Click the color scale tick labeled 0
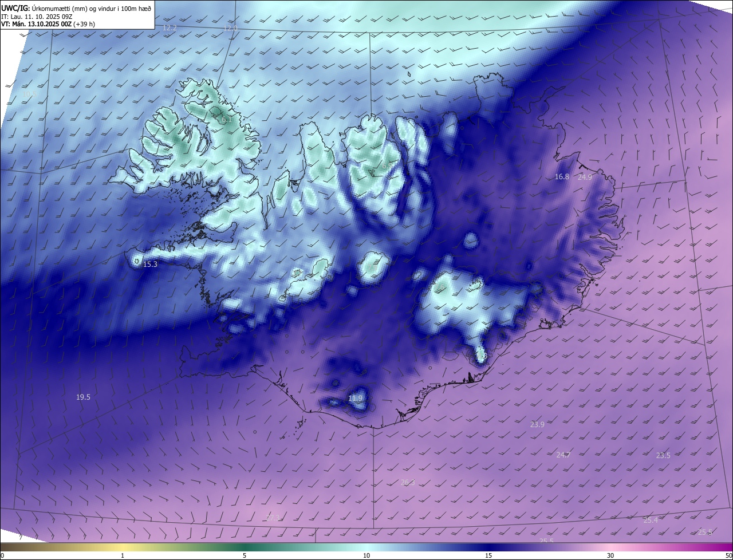The width and height of the screenshot is (733, 560). pos(2,555)
